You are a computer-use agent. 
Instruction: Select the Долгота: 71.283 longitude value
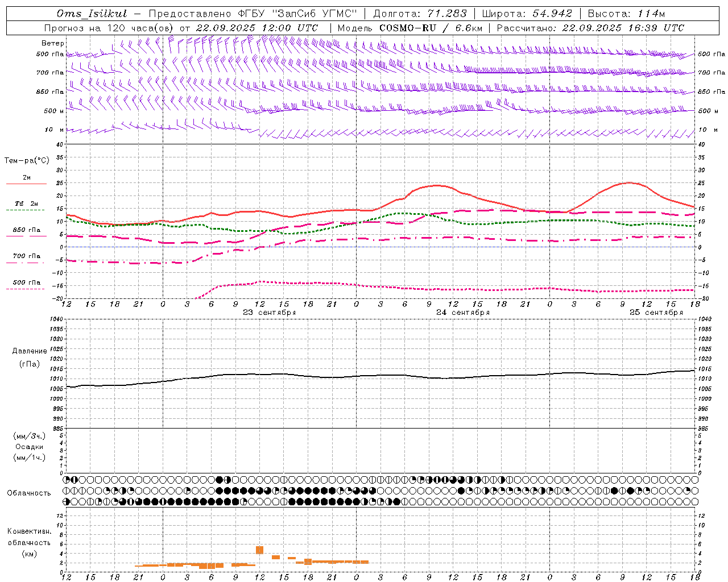coord(420,14)
